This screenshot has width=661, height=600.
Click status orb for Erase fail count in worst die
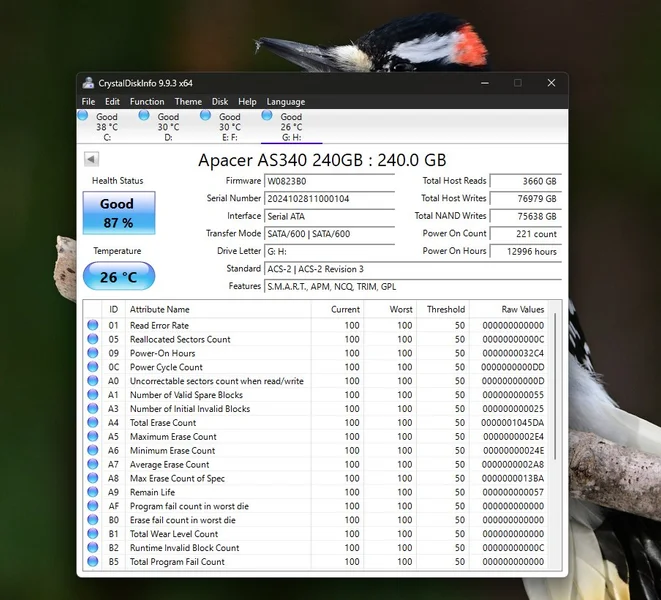pos(93,519)
